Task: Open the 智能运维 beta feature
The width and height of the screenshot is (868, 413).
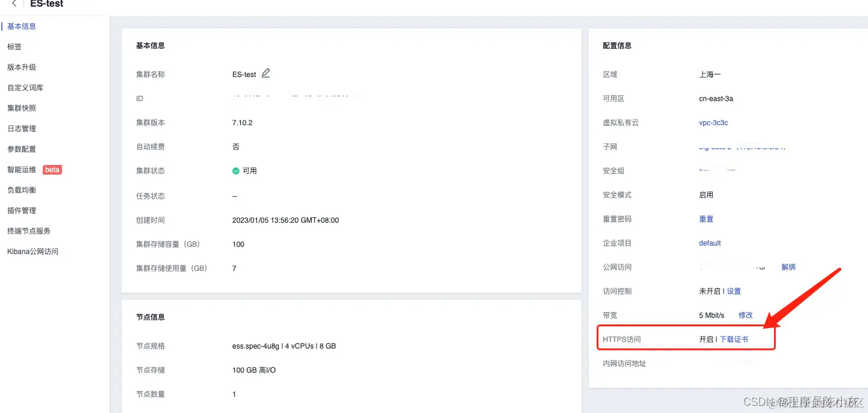Action: pos(21,169)
